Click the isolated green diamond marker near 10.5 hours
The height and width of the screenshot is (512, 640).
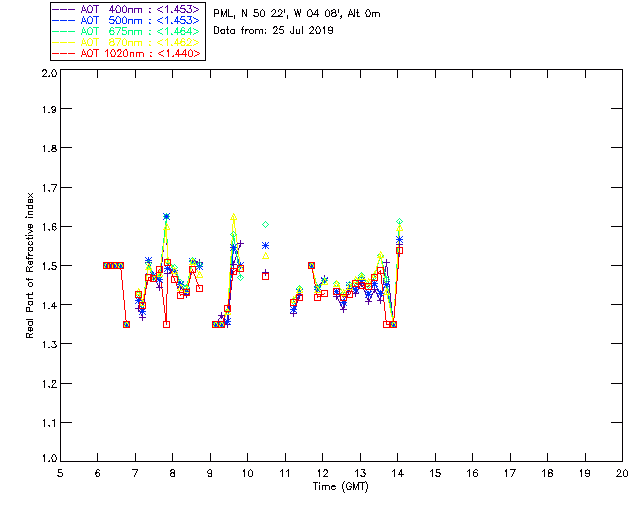(x=265, y=225)
